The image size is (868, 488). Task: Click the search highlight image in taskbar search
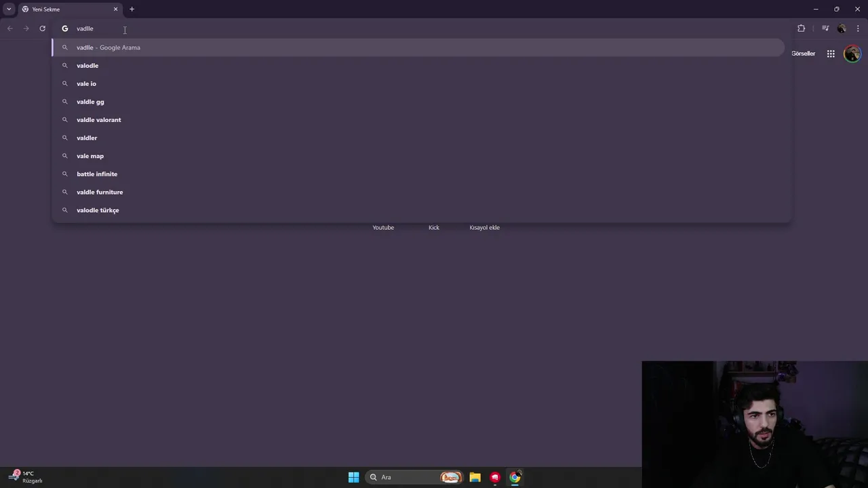pos(451,477)
